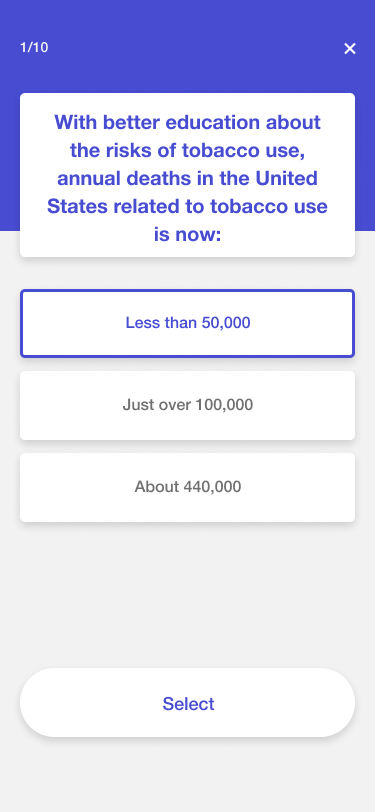375x812 pixels.
Task: Switch answer to 'Just over 100,000'
Action: [188, 405]
